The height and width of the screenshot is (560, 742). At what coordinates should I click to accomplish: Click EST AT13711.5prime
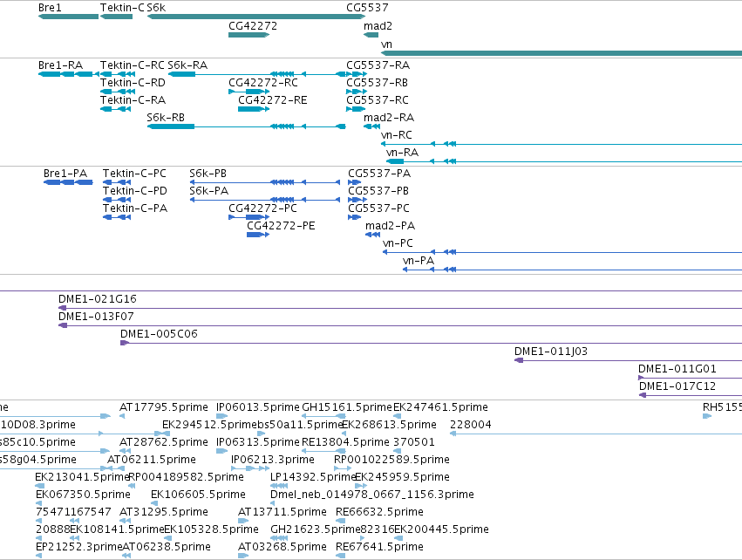point(282,512)
